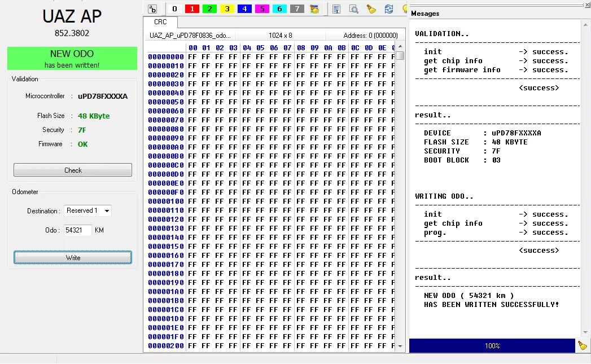Click the document with X toolbar icon

pos(336,8)
